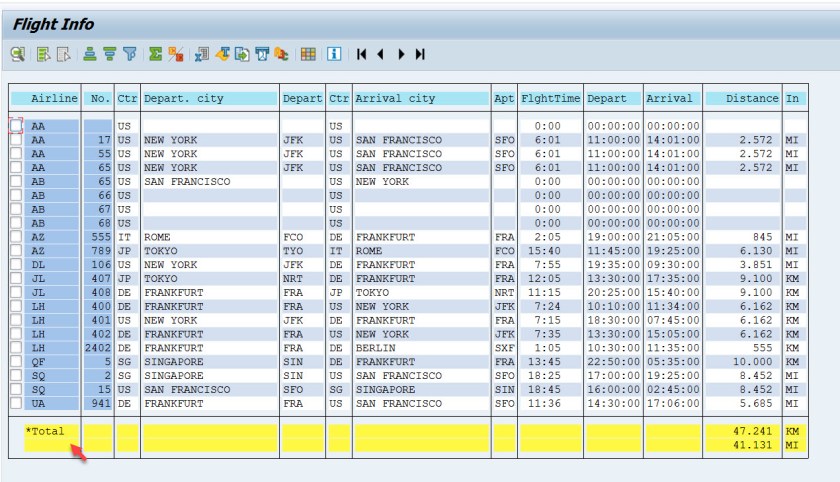The width and height of the screenshot is (840, 482).
Task: Select the checkbox for LH flight 2402
Action: [16, 349]
